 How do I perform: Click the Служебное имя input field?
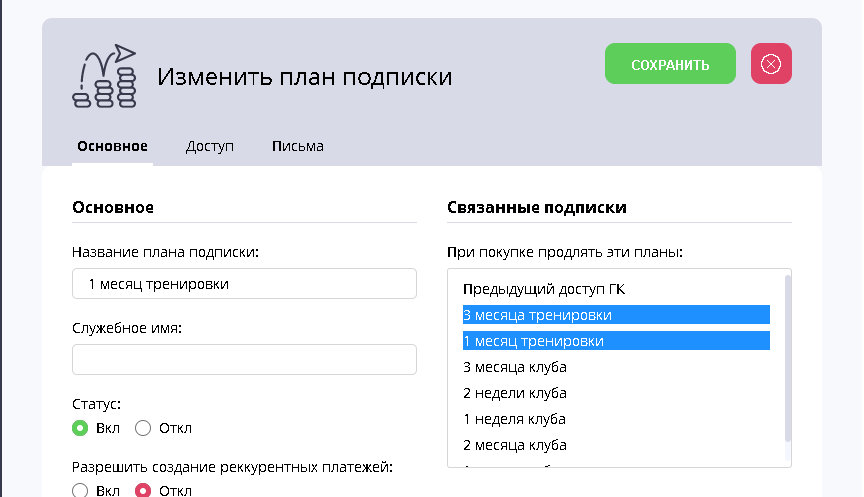(x=244, y=360)
